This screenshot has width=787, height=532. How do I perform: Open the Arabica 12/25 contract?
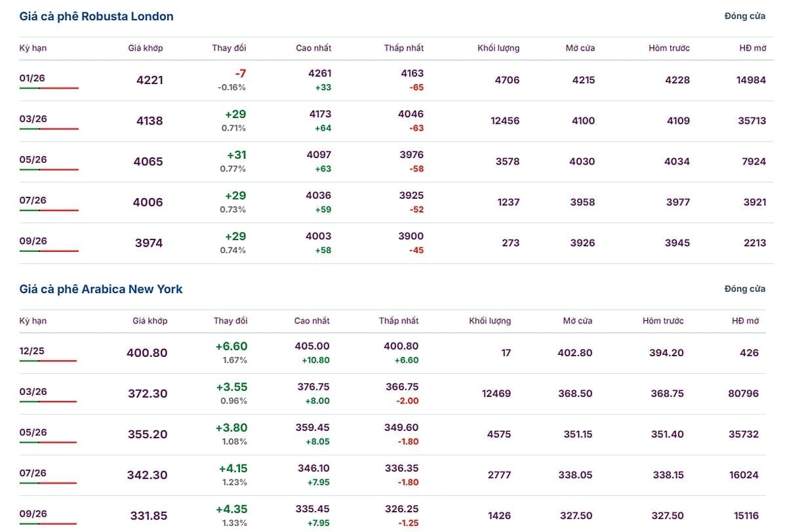click(x=32, y=351)
